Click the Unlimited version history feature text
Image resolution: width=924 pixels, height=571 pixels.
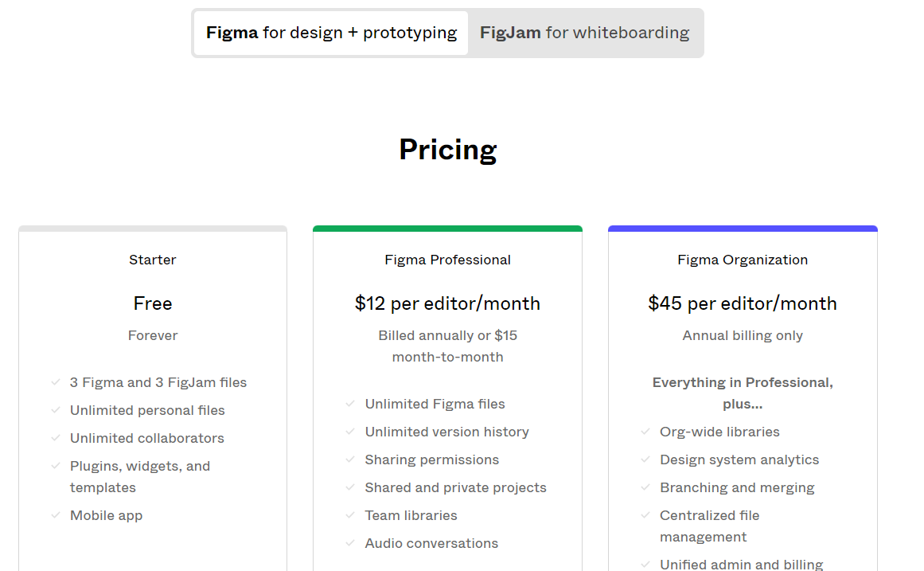click(446, 432)
